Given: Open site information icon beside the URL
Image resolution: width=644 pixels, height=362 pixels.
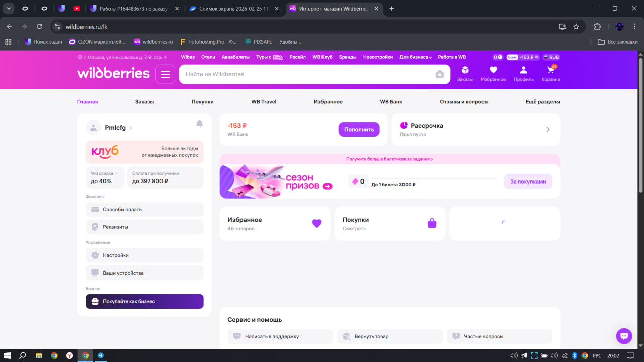Looking at the screenshot, I should click(x=57, y=27).
